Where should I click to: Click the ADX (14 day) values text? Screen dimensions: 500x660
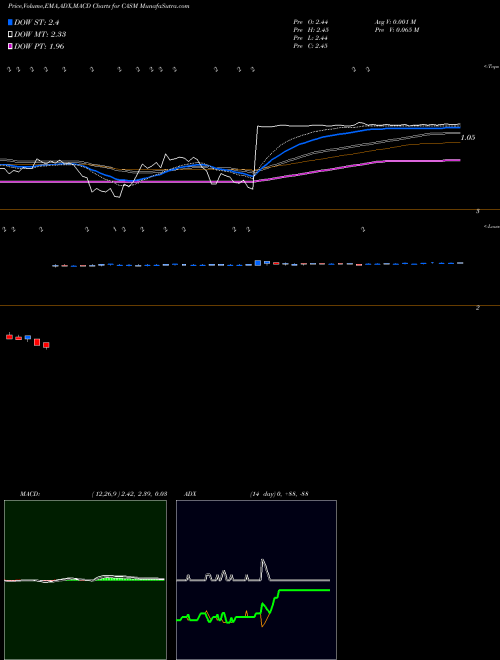click(279, 494)
